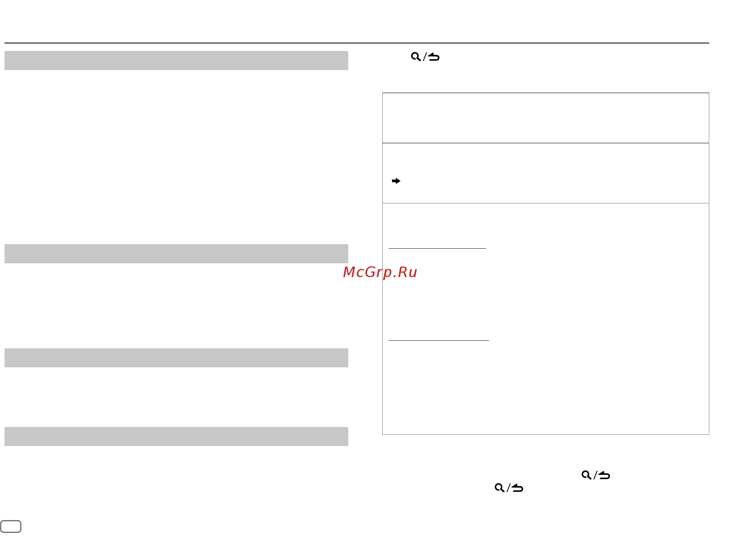Click the slash between the topmost search icons
Screen dimensions: 756x543
tap(425, 57)
